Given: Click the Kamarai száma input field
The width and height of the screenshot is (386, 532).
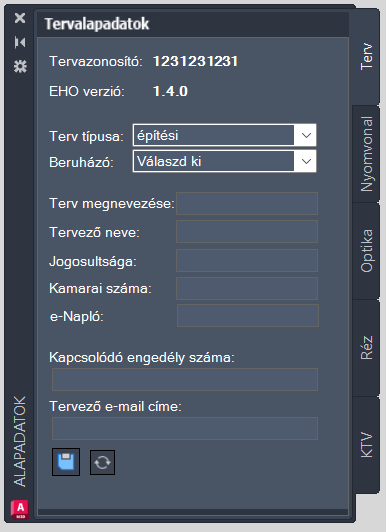Looking at the screenshot, I should (247, 288).
